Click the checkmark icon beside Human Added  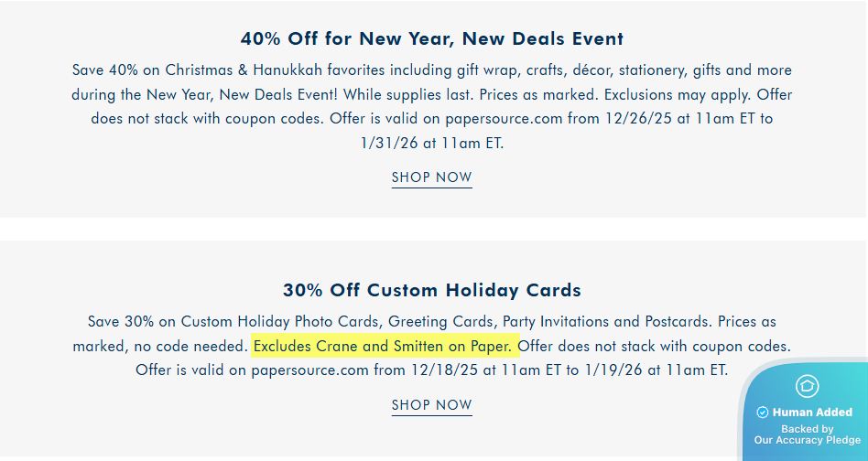click(763, 413)
